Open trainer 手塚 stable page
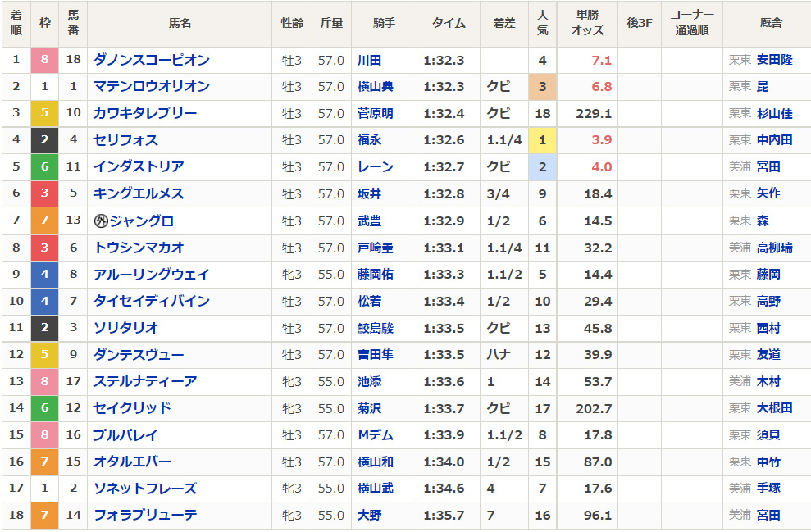811x532 pixels. [x=768, y=488]
